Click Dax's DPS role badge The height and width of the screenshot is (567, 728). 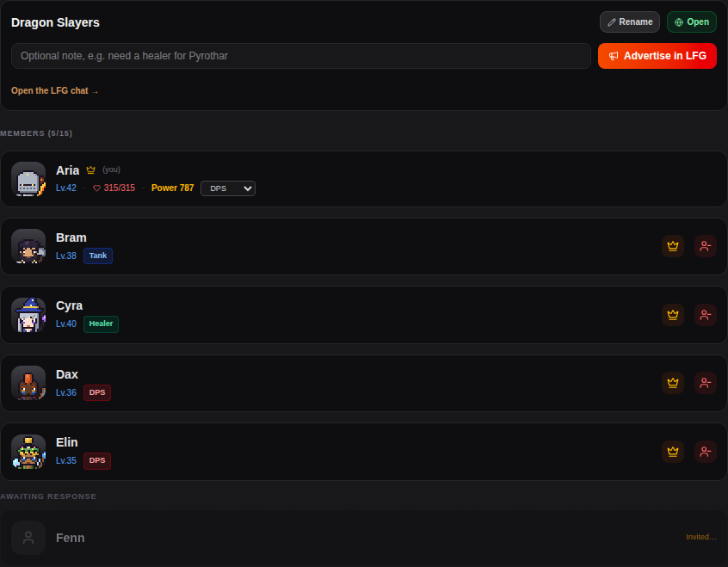(97, 392)
